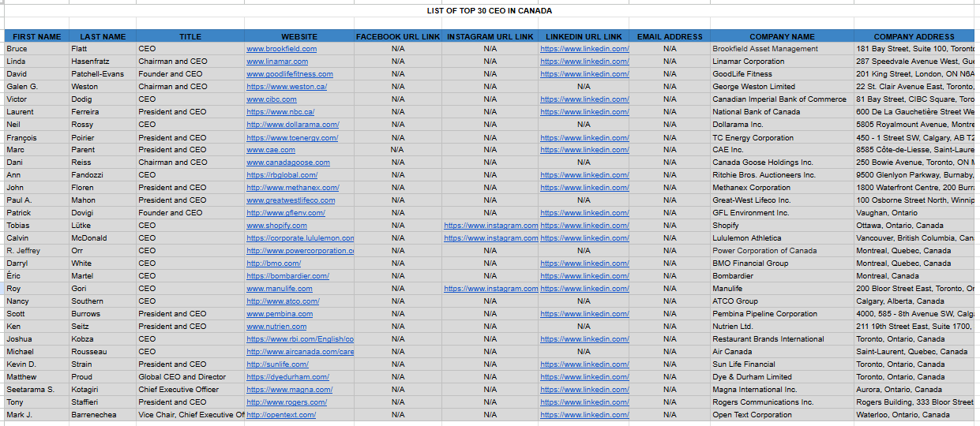Screen dimensions: 980x426
Task: Open the www.nutrien.com link
Action: point(276,327)
